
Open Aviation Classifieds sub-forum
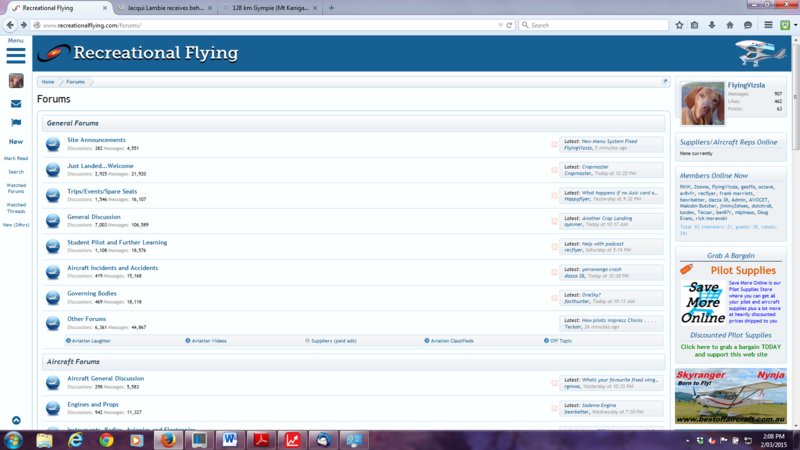(x=452, y=341)
